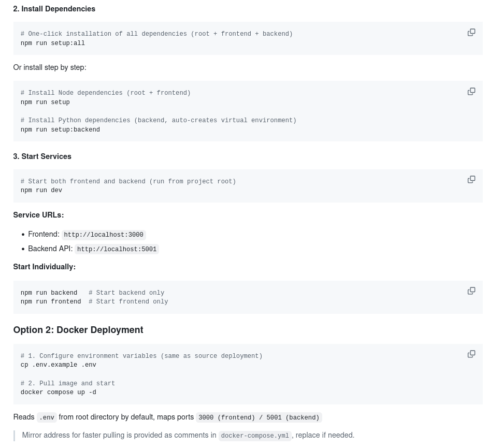Click the heading 2. Install Dependencies
Viewport: 488px width, 448px height.
coord(54,9)
